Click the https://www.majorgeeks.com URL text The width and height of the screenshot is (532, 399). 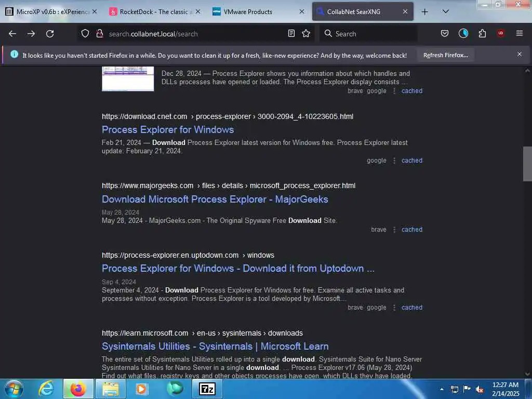(x=147, y=185)
